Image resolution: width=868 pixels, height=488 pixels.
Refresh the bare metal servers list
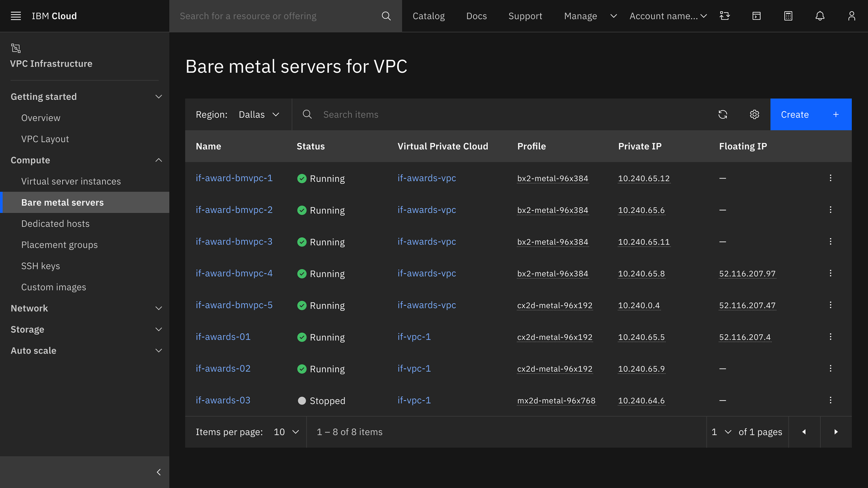coord(723,115)
